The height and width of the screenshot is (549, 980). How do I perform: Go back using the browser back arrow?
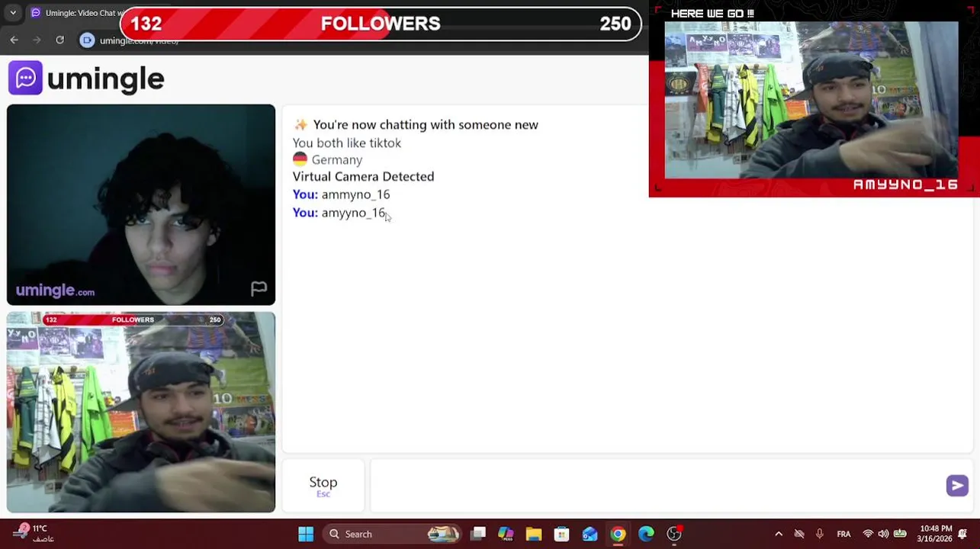point(14,40)
